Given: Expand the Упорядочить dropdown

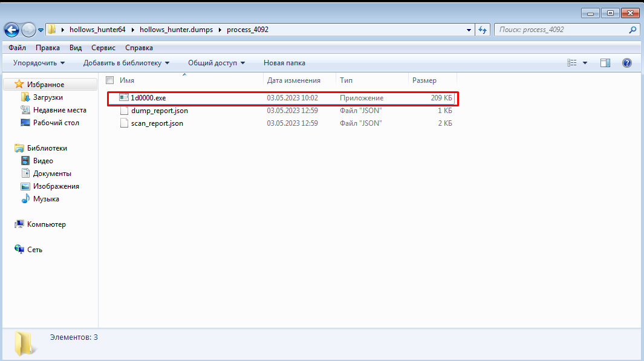Looking at the screenshot, I should (x=39, y=63).
